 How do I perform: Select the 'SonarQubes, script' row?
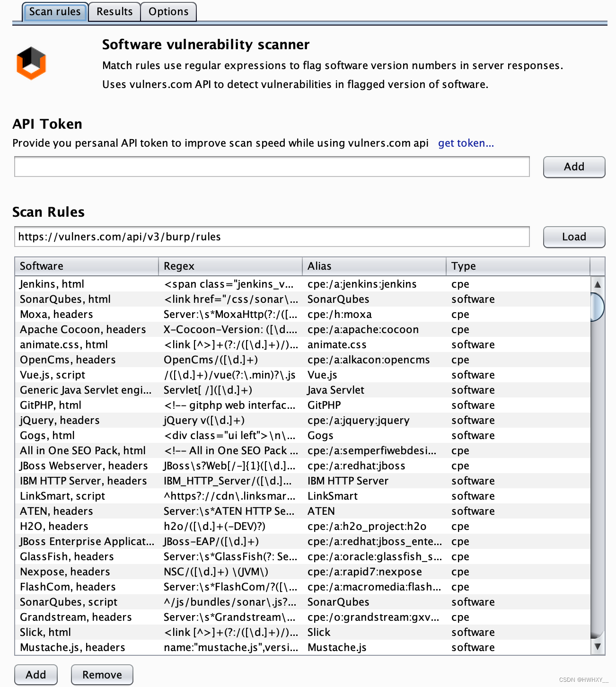(x=303, y=602)
